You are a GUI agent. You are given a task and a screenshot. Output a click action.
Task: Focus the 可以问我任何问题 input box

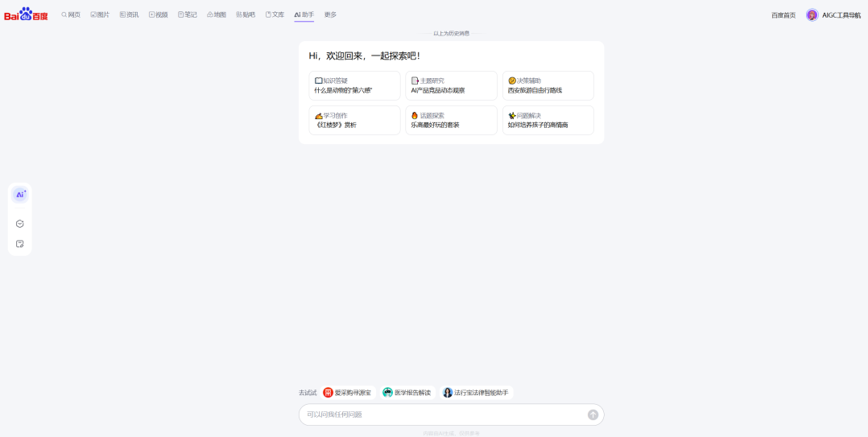pyautogui.click(x=443, y=414)
